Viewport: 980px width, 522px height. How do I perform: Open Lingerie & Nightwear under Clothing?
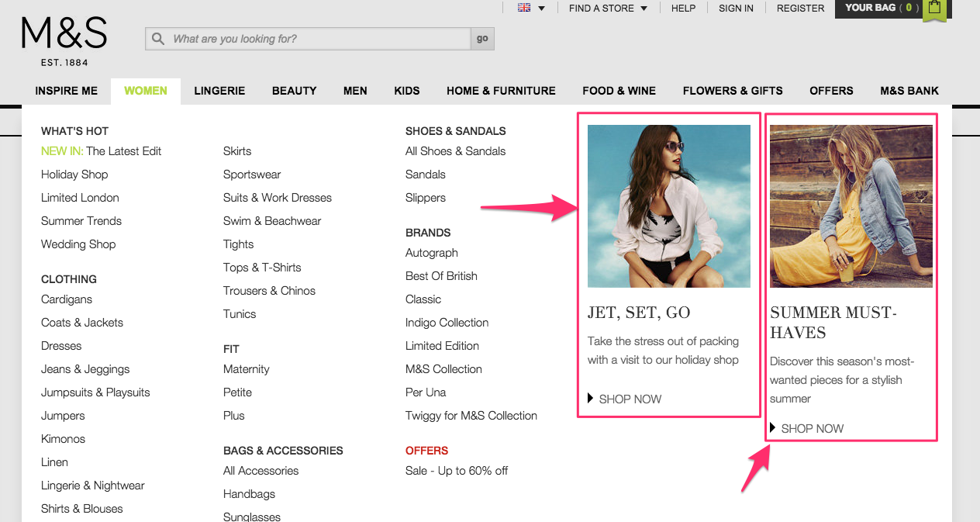[x=93, y=486]
